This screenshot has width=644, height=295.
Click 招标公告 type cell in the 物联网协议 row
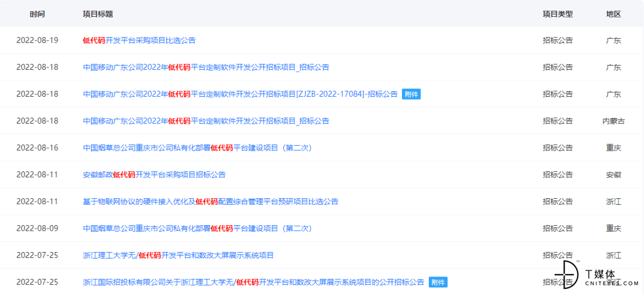coord(558,202)
